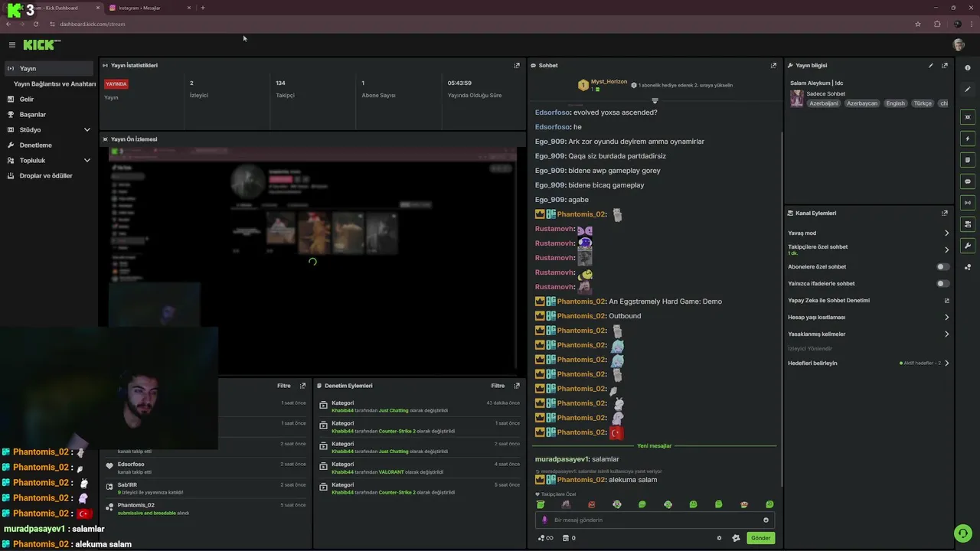
Task: Toggle the broadcast signal widget in right sidebar
Action: tap(968, 203)
